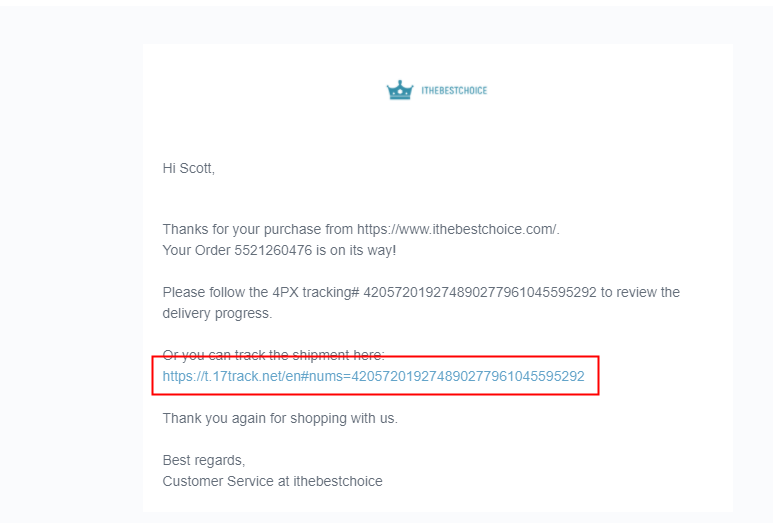The height and width of the screenshot is (523, 773).
Task: Click the "Customer Service at ithebestchoice" signature
Action: pos(272,481)
